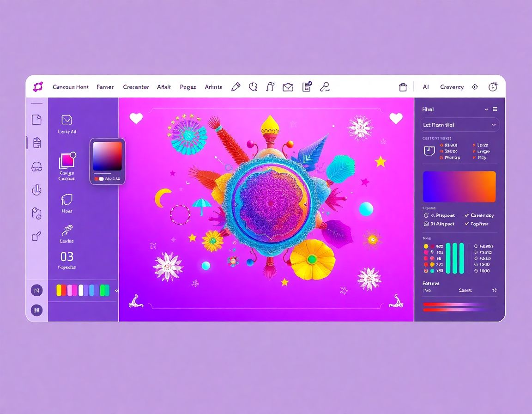Click the Creativity menu item top right
Image resolution: width=532 pixels, height=414 pixels.
coord(452,87)
